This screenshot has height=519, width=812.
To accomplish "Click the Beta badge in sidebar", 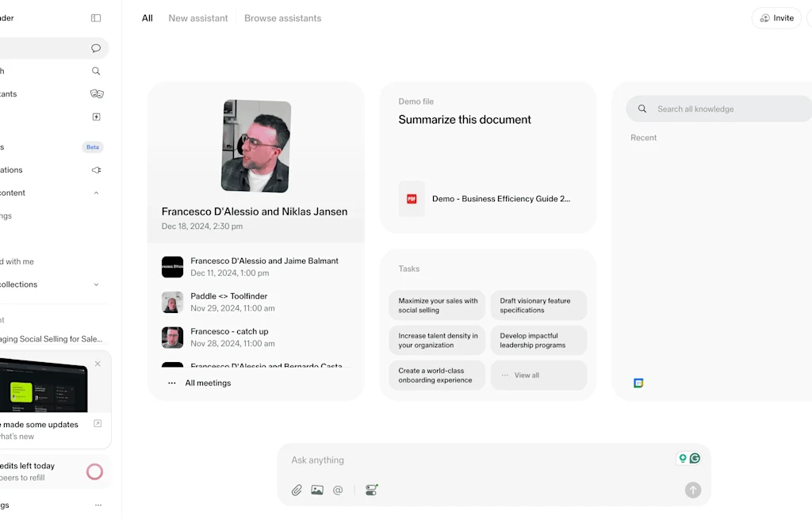I will pyautogui.click(x=93, y=147).
